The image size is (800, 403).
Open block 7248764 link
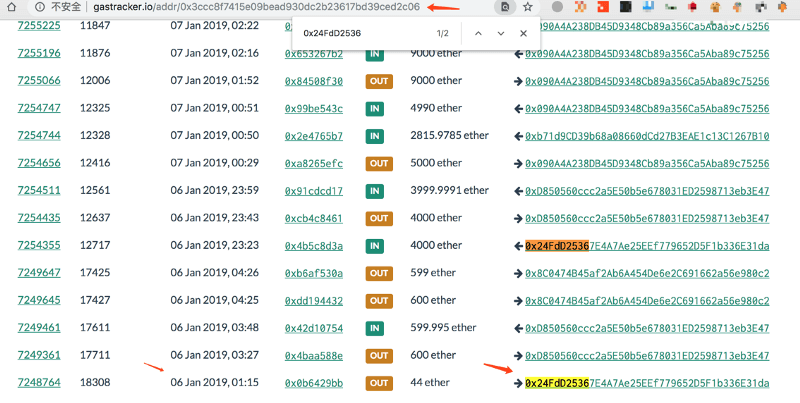pyautogui.click(x=39, y=383)
